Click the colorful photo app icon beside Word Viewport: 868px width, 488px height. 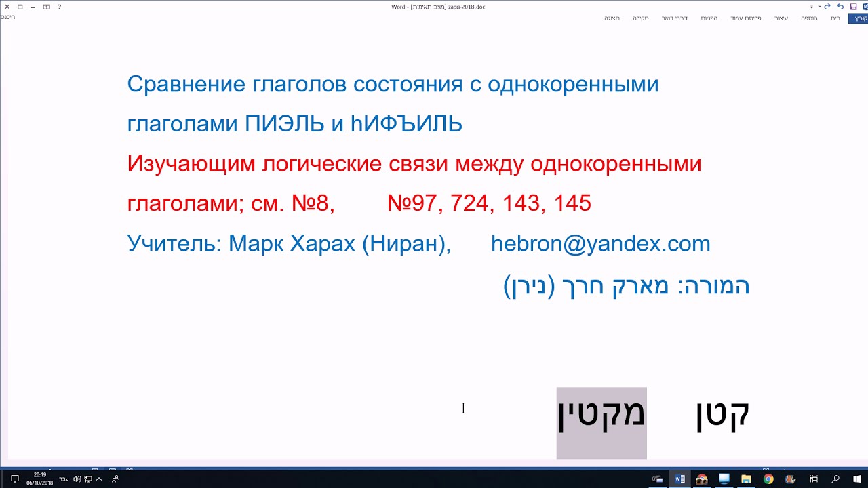tap(702, 479)
